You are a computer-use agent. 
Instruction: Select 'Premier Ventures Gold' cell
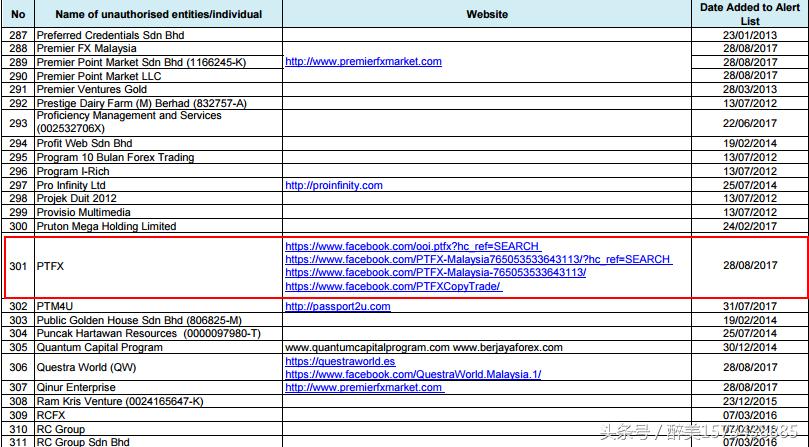pos(158,89)
